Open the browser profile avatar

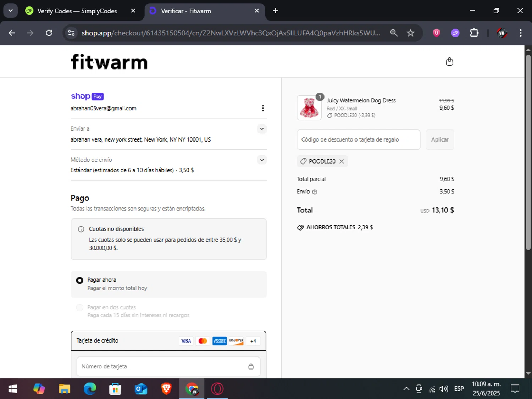click(x=501, y=33)
